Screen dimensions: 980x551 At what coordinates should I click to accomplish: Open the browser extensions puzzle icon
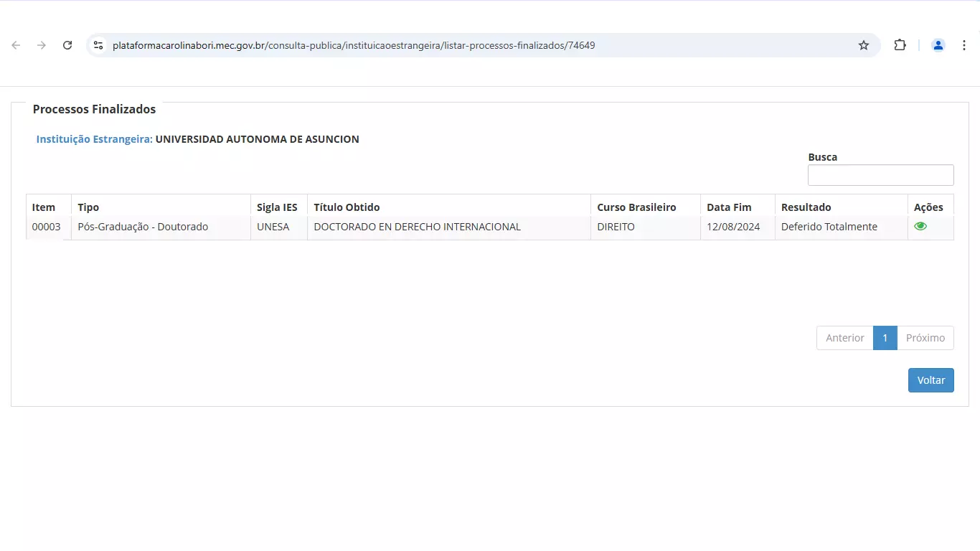tap(900, 45)
